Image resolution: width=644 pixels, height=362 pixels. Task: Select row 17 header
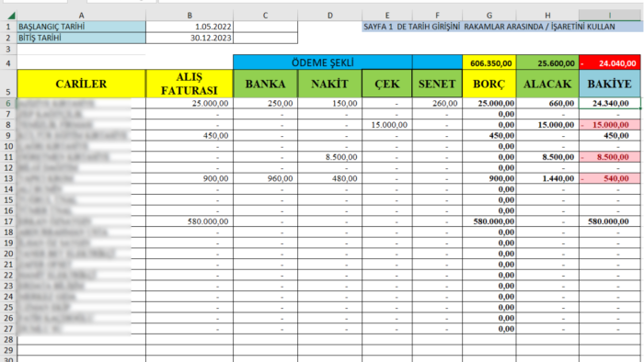[8, 221]
